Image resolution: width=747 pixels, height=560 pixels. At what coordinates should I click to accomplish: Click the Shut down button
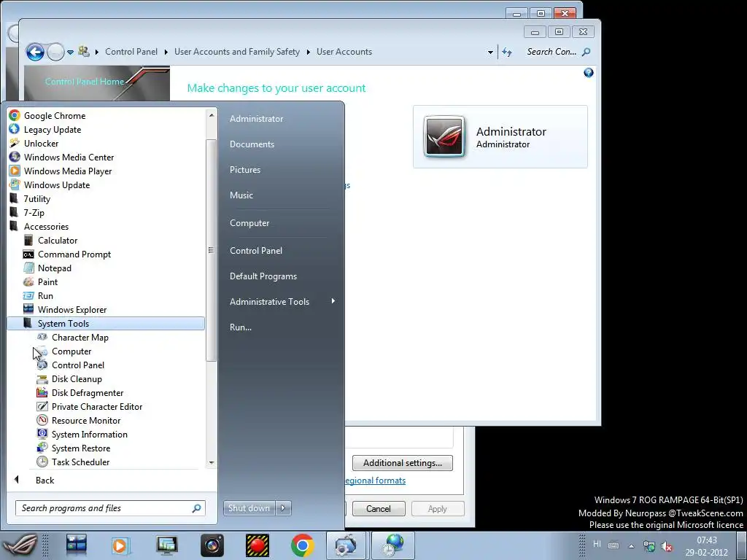point(249,508)
